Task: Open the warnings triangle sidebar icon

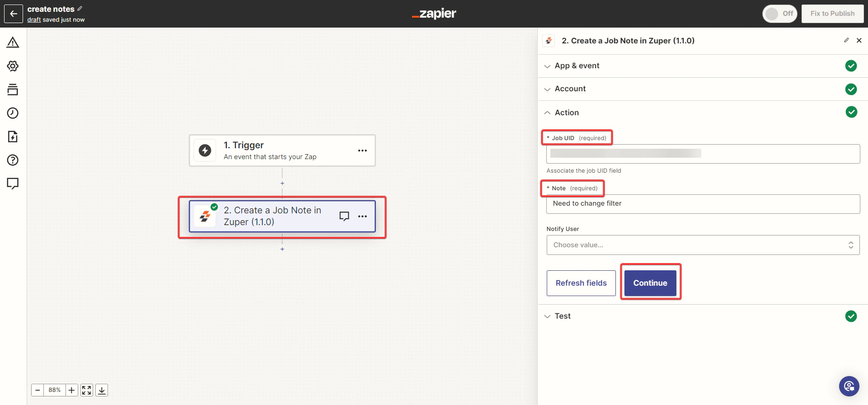Action: [13, 42]
